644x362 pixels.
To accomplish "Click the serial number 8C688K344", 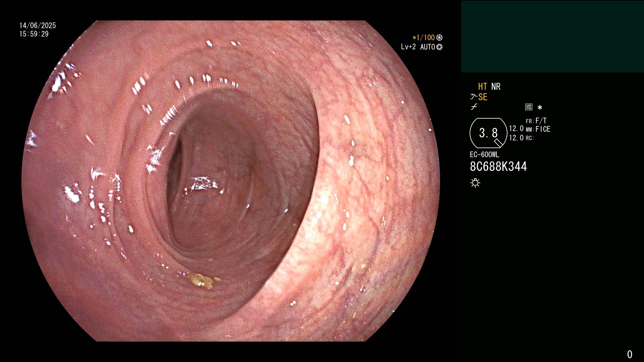I will pyautogui.click(x=498, y=167).
